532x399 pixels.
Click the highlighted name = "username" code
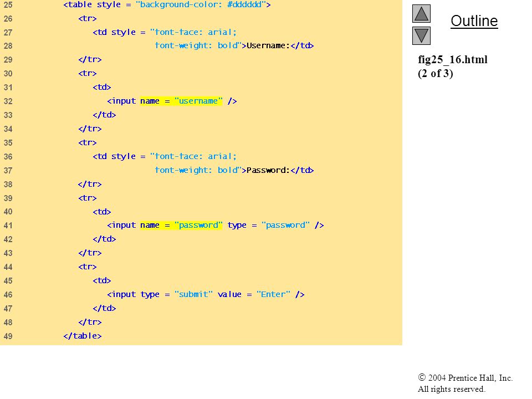coord(181,101)
